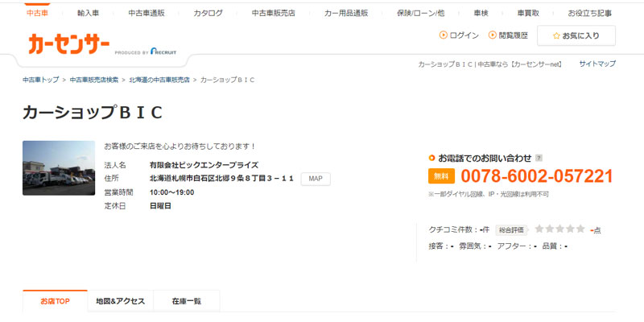
Task: Click the help question mark icon
Action: point(539,158)
